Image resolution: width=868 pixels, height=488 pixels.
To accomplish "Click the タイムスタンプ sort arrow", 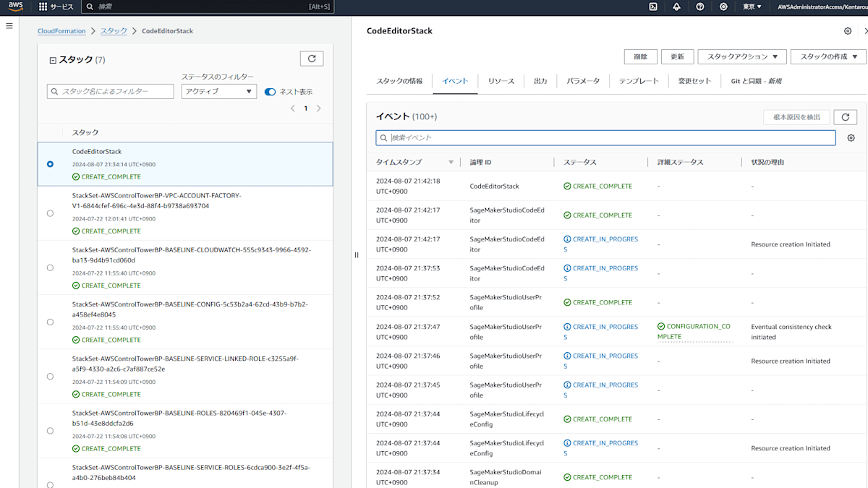I will click(x=451, y=163).
